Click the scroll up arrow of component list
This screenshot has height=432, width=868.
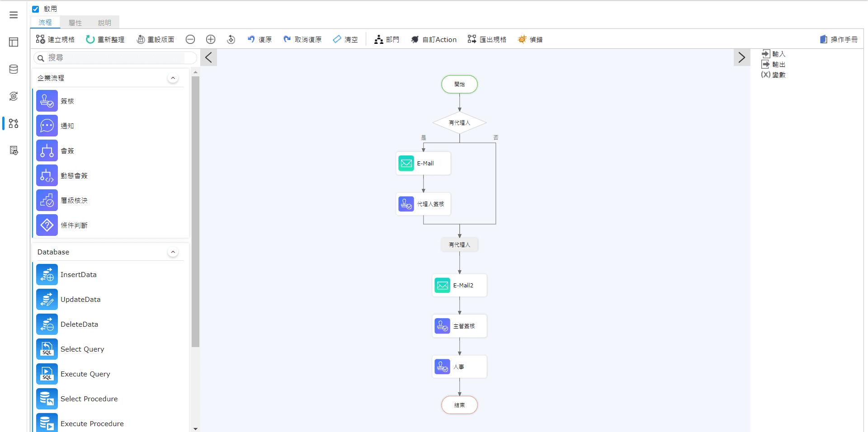click(195, 72)
